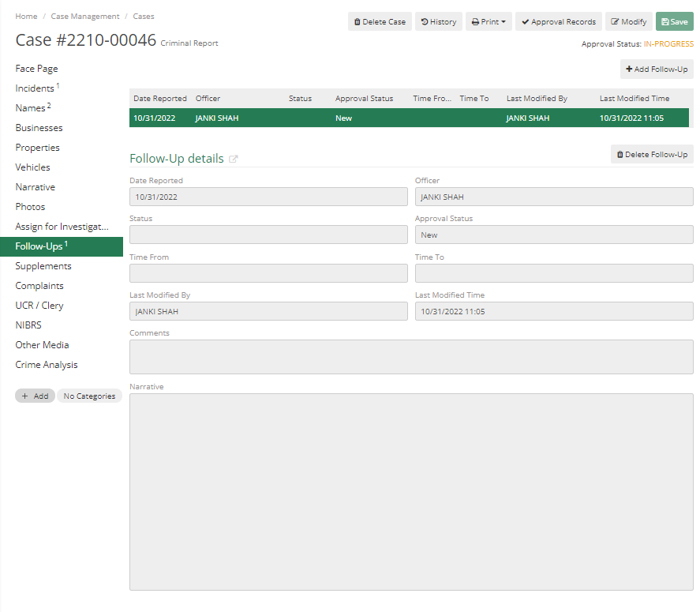
Task: Click the plus icon on Add Follow-Up
Action: [x=627, y=69]
